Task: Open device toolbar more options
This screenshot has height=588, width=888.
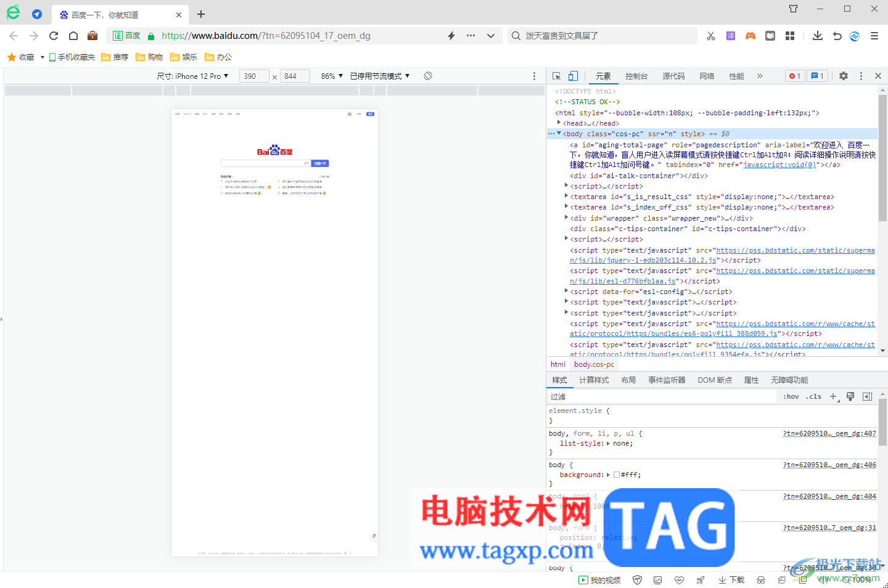Action: (534, 76)
